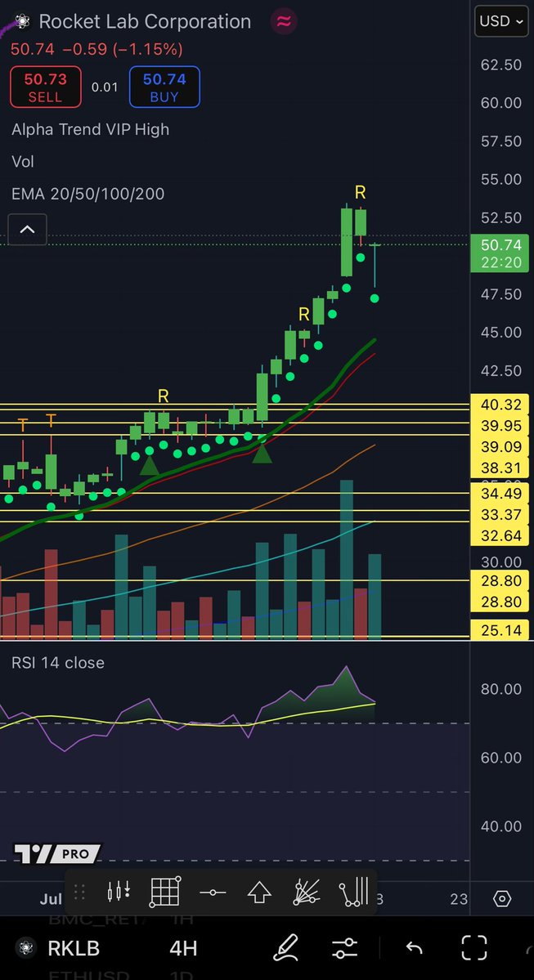Select the candlestick chart-type icon in floating toolbar
Image resolution: width=534 pixels, height=980 pixels.
pyautogui.click(x=119, y=892)
